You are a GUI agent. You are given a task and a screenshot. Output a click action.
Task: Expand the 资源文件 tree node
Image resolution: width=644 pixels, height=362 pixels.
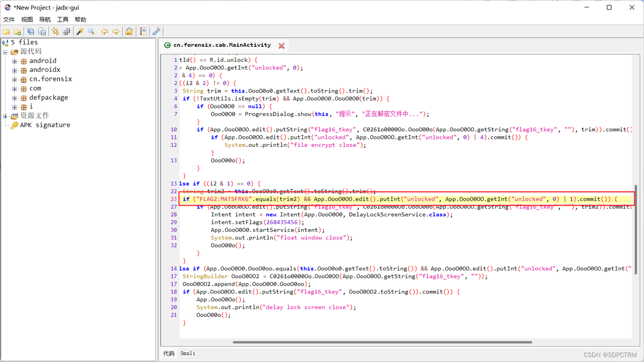(x=6, y=116)
